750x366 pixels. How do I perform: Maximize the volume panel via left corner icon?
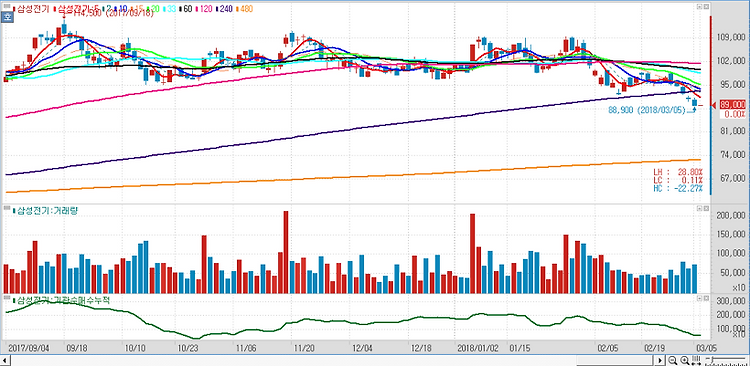click(x=699, y=209)
